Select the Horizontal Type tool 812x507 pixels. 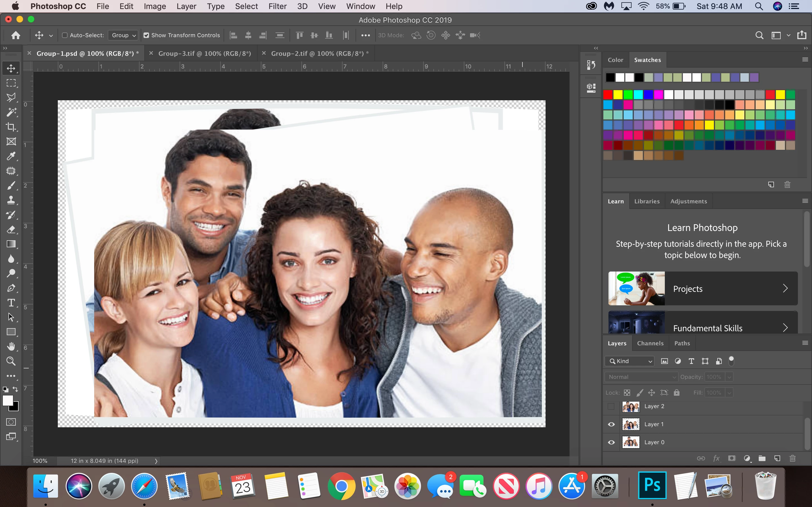(x=11, y=303)
